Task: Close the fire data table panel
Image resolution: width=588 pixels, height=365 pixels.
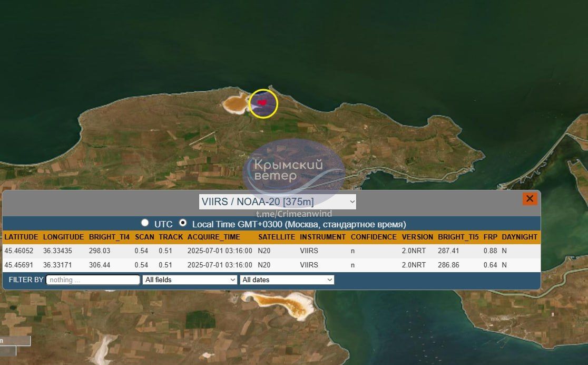Action: (x=530, y=199)
